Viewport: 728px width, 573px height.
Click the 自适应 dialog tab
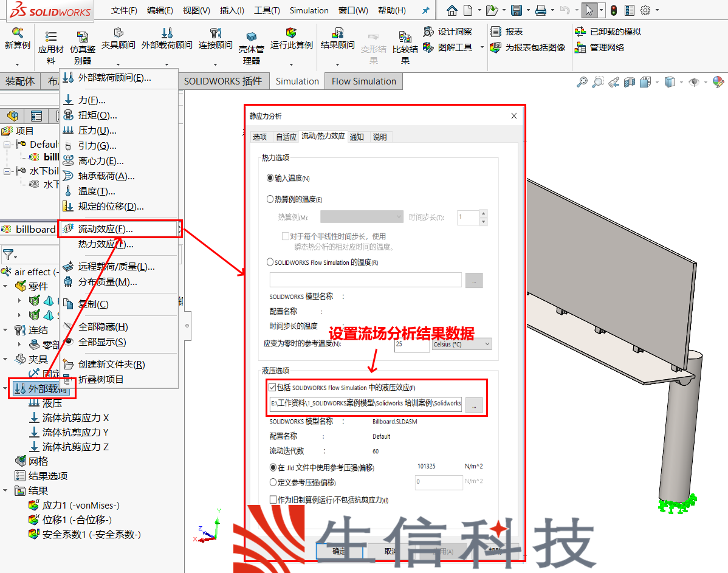coord(286,137)
